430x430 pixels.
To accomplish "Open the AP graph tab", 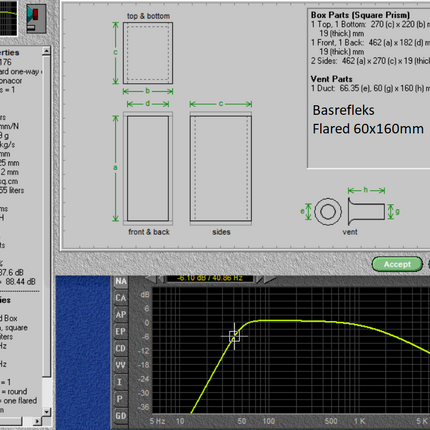I will tap(121, 315).
